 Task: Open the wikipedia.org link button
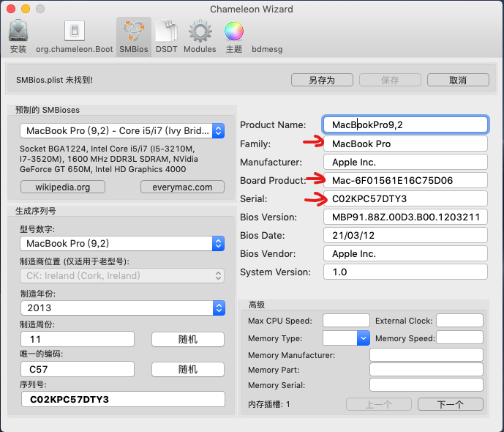point(63,187)
